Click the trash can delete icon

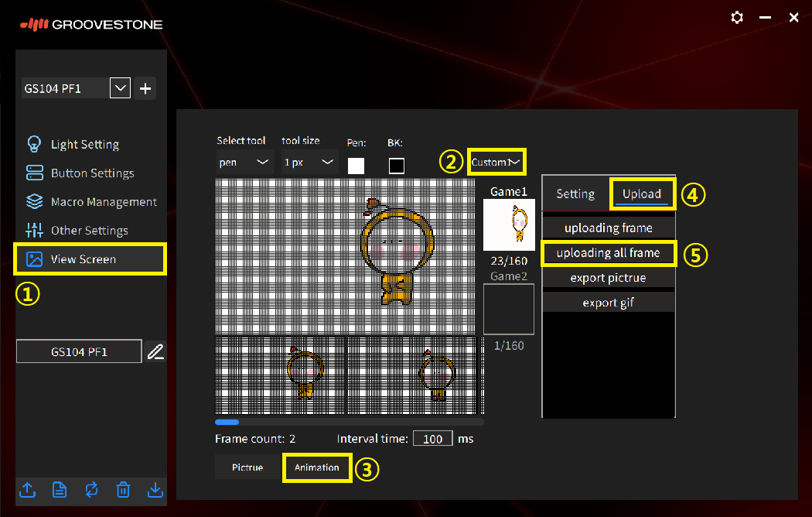point(123,489)
